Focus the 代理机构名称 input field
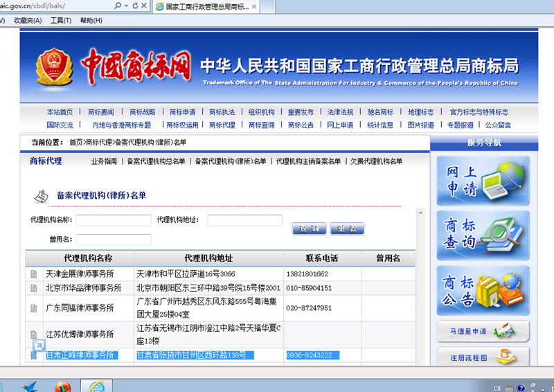 pos(114,220)
